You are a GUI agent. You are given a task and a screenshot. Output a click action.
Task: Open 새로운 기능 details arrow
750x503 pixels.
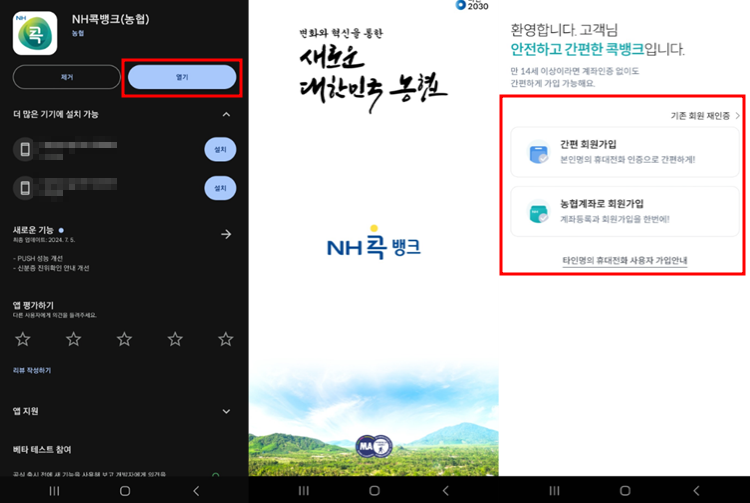[x=226, y=234]
